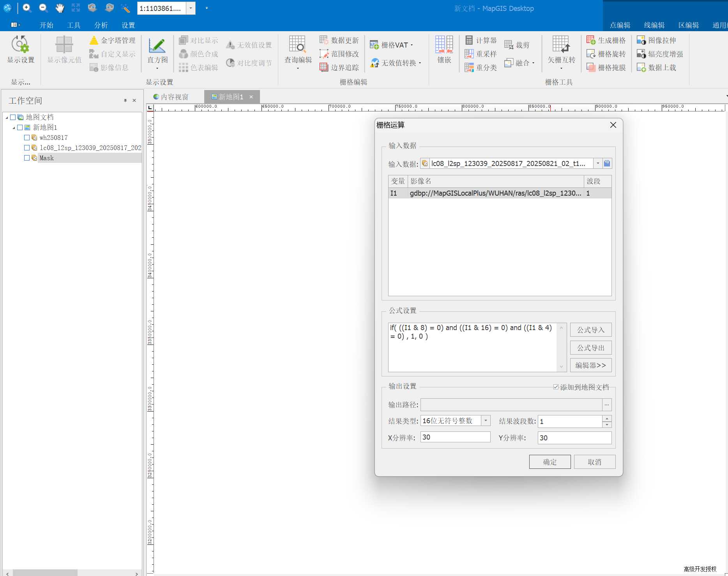Open 显示设置 gear tool
The height and width of the screenshot is (576, 728).
pos(21,49)
